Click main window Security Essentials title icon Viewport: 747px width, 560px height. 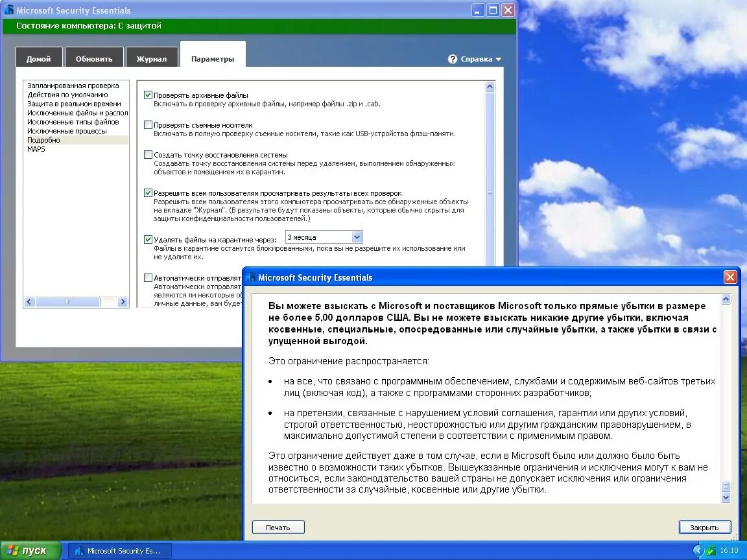[x=8, y=10]
